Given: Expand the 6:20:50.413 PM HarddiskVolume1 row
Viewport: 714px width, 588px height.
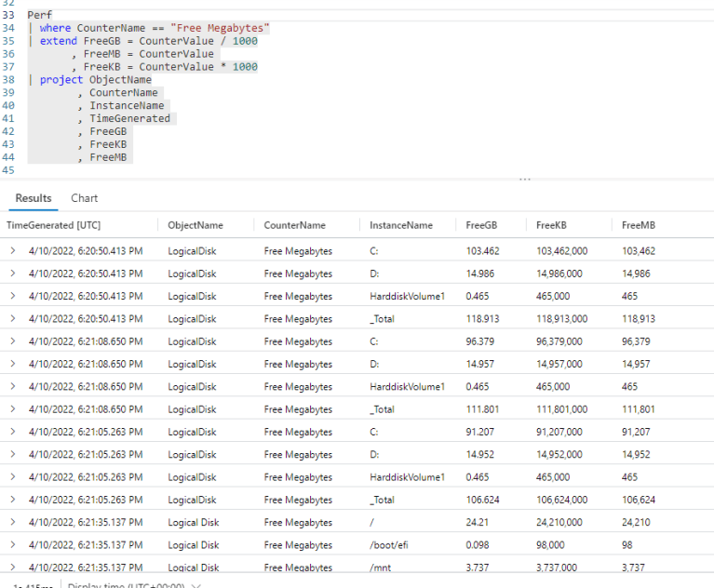Looking at the screenshot, I should coord(13,296).
